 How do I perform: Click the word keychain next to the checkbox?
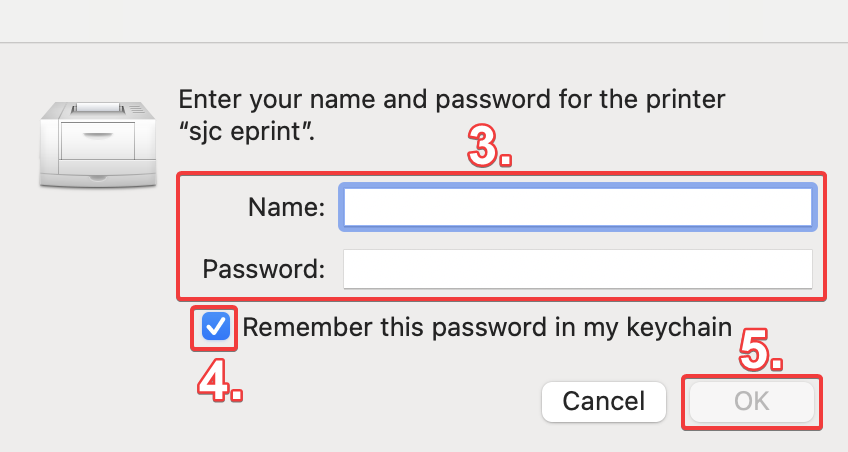tap(679, 327)
